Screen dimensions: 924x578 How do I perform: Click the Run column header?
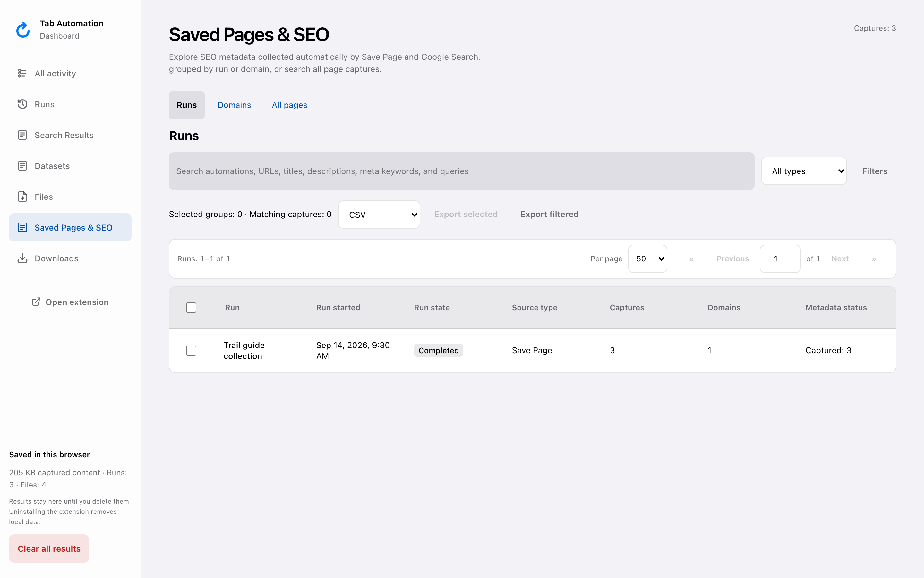(232, 307)
